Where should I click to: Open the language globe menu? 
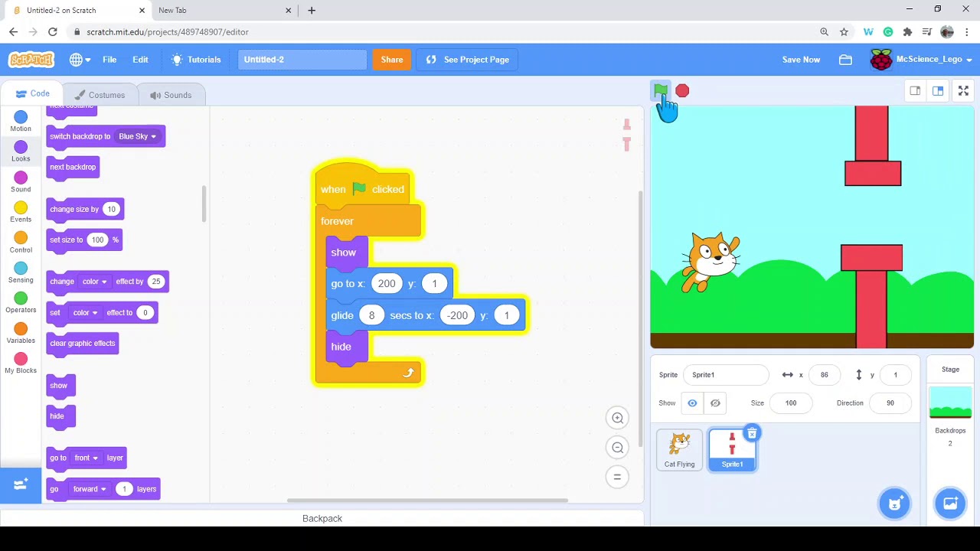pyautogui.click(x=80, y=59)
